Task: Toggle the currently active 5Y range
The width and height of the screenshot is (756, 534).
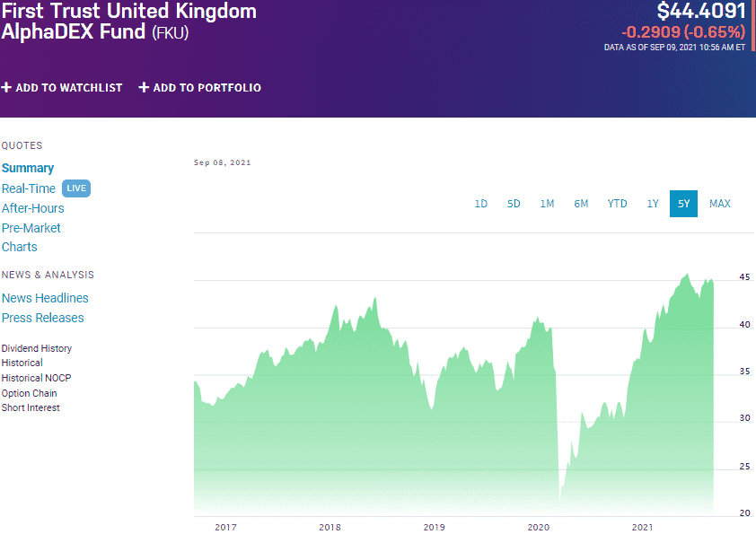Action: click(683, 204)
